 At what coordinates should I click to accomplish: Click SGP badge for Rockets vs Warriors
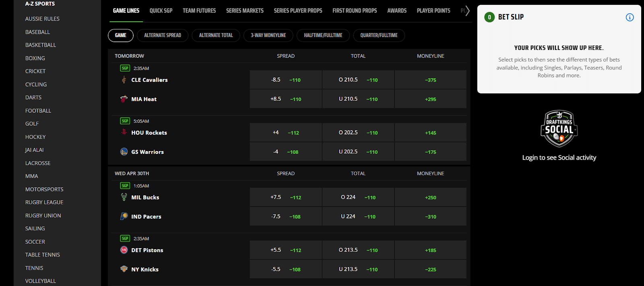click(125, 121)
